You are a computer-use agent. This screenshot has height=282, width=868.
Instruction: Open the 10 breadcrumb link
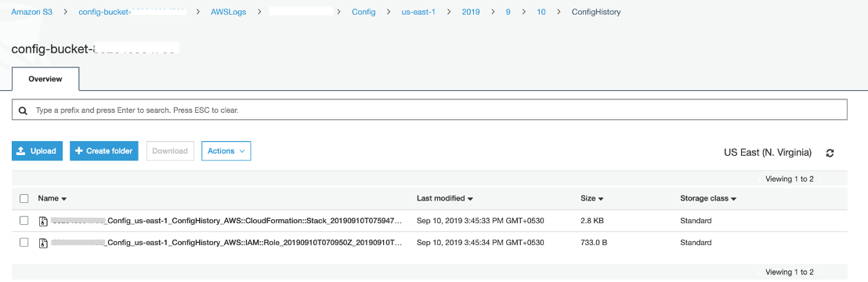[541, 12]
